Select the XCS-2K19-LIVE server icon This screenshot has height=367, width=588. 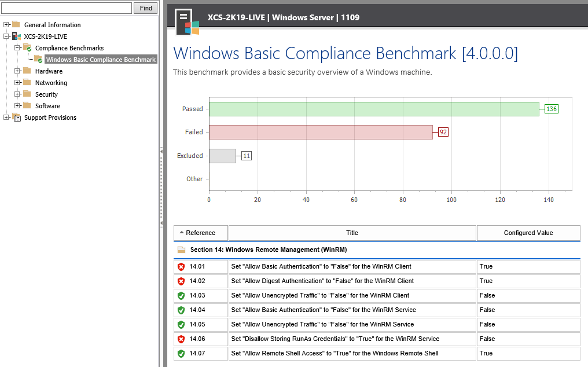(17, 36)
